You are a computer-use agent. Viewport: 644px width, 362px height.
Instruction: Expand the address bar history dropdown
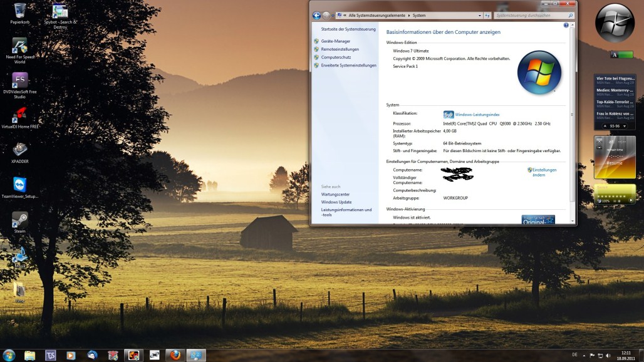pyautogui.click(x=479, y=15)
